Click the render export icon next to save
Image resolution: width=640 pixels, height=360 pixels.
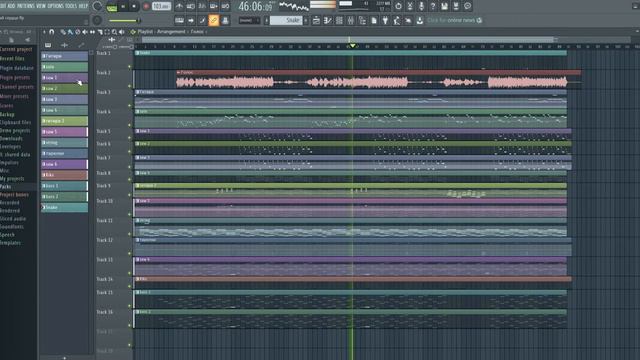coord(456,6)
